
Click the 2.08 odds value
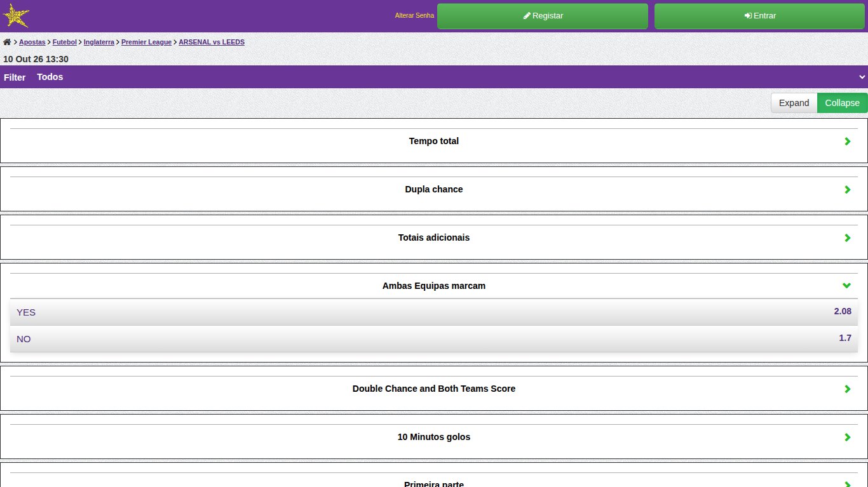843,311
